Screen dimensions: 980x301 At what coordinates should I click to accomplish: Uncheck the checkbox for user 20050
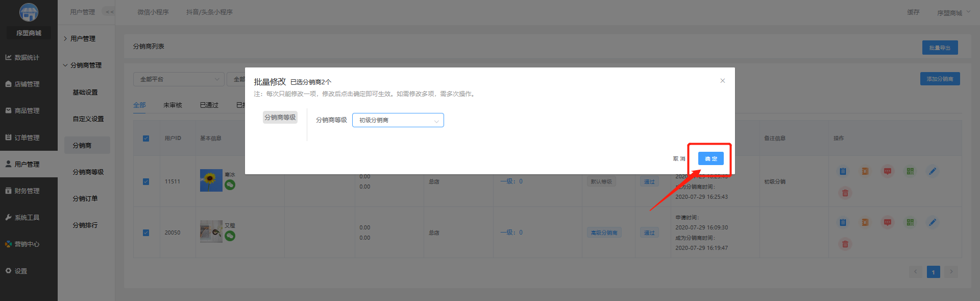[146, 233]
